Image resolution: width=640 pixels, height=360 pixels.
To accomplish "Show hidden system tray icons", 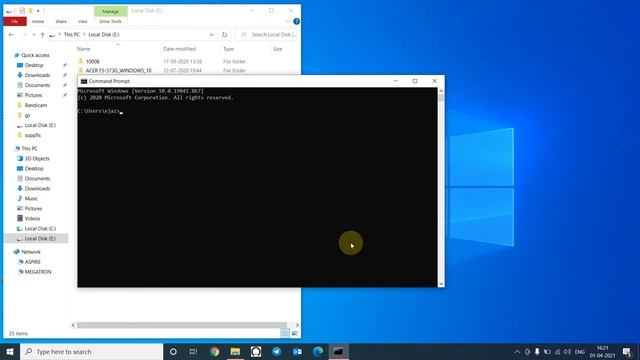I will 517,351.
